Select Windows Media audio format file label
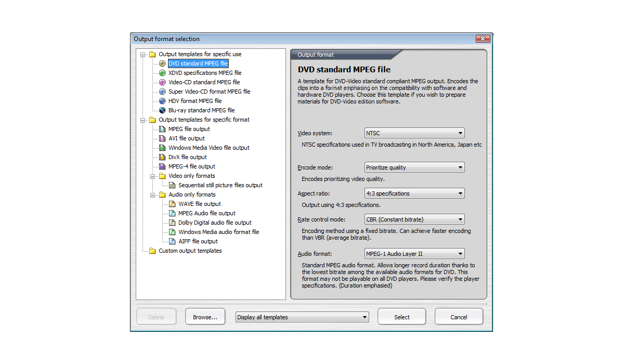 pos(219,232)
